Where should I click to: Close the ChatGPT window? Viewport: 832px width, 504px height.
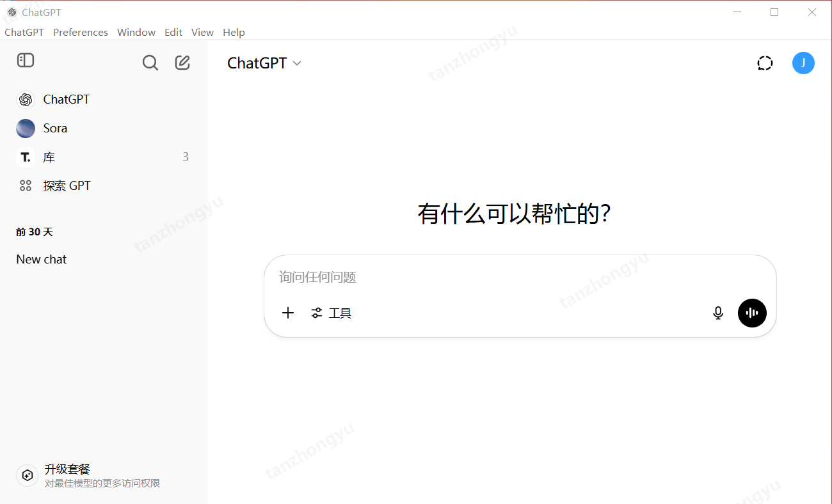(x=812, y=12)
